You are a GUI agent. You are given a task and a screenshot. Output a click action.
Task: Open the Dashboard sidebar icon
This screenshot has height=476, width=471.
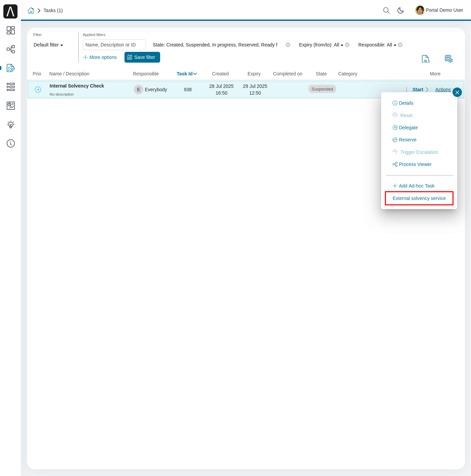[10, 30]
